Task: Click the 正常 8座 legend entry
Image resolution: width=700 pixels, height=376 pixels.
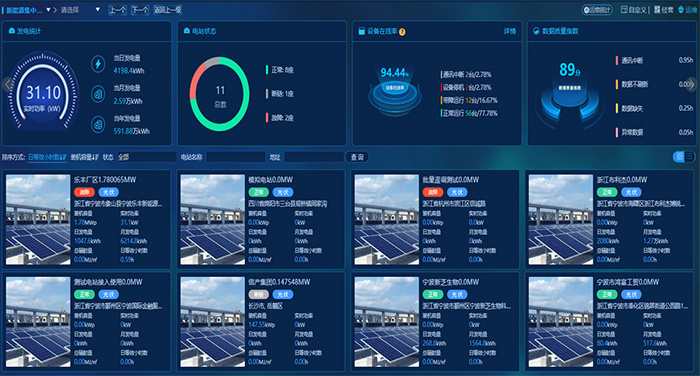Action: 280,70
